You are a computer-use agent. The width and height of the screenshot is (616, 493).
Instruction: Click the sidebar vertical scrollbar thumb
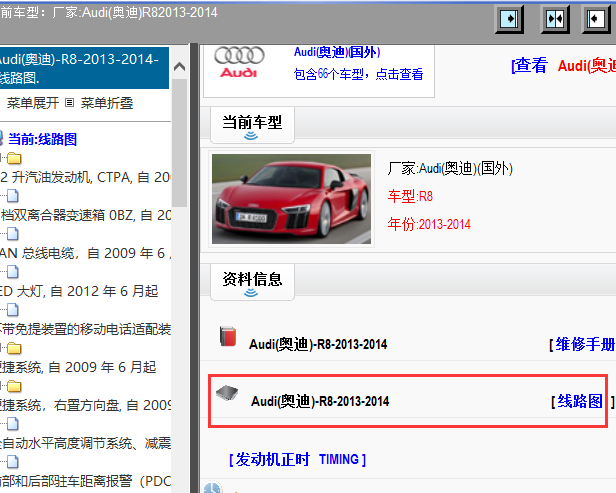(x=180, y=142)
